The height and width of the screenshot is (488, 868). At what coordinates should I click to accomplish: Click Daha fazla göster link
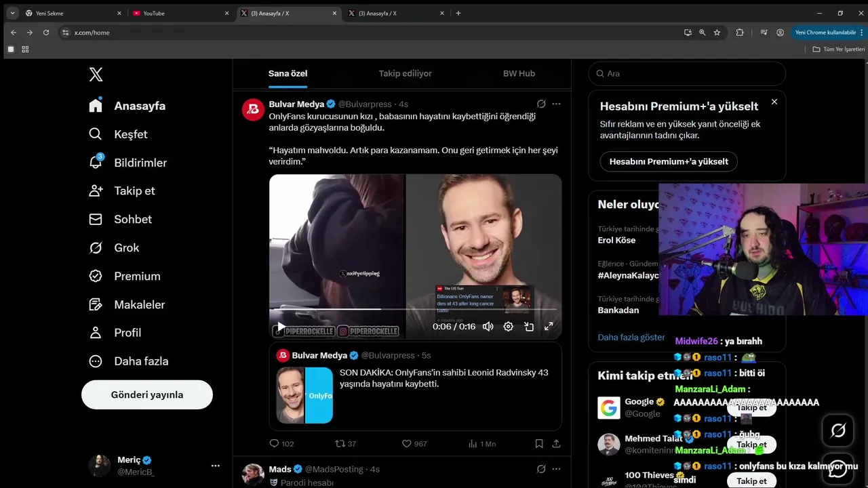[631, 337]
